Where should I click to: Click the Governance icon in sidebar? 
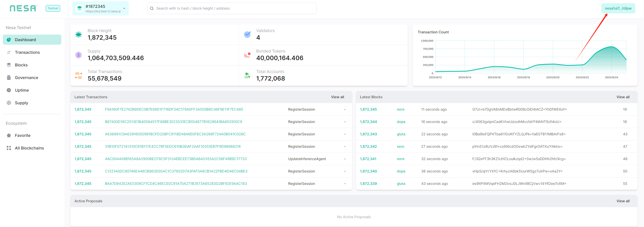pos(9,78)
